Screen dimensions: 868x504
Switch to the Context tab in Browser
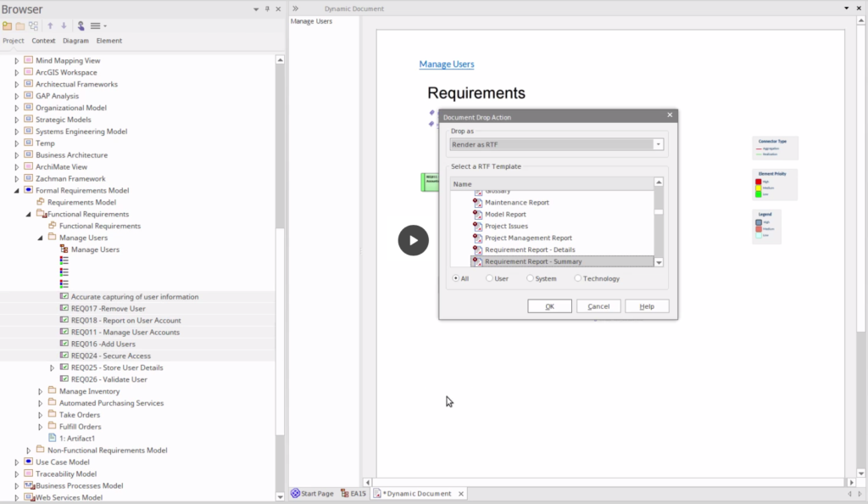(x=43, y=41)
